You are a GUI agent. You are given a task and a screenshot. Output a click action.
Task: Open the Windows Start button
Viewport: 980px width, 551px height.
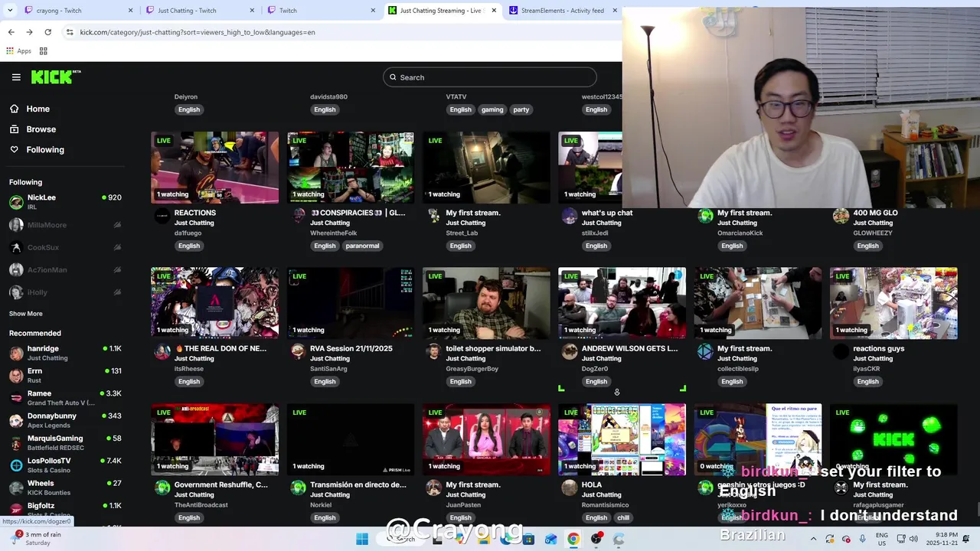(x=362, y=539)
